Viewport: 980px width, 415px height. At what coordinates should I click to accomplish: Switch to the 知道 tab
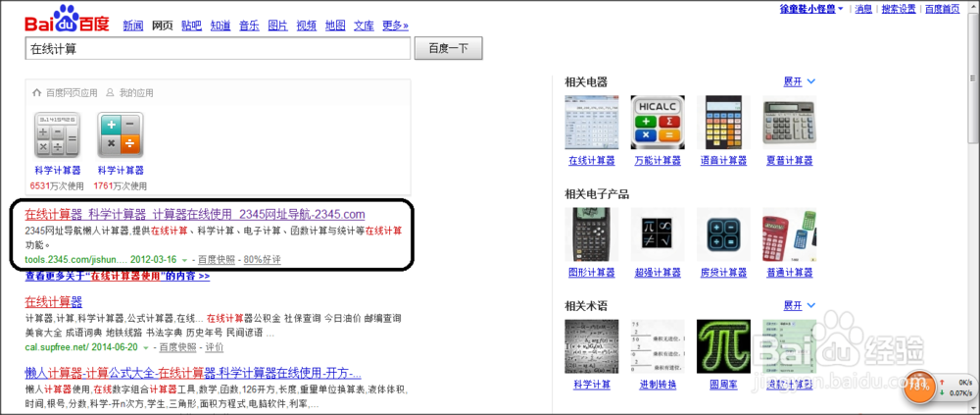click(220, 26)
